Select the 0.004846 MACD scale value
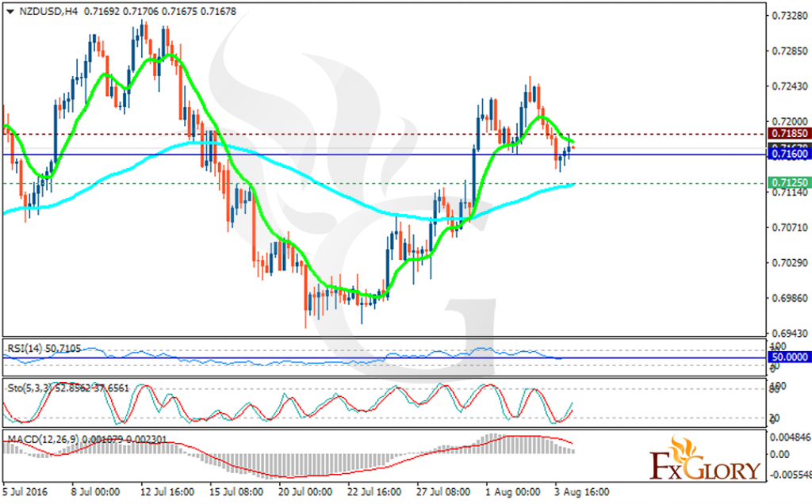Viewport: 812px width, 504px height. coord(791,437)
